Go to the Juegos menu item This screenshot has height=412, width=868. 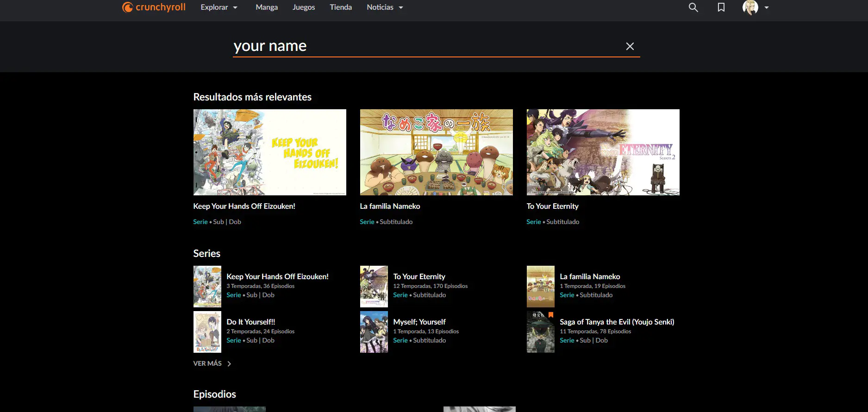304,7
